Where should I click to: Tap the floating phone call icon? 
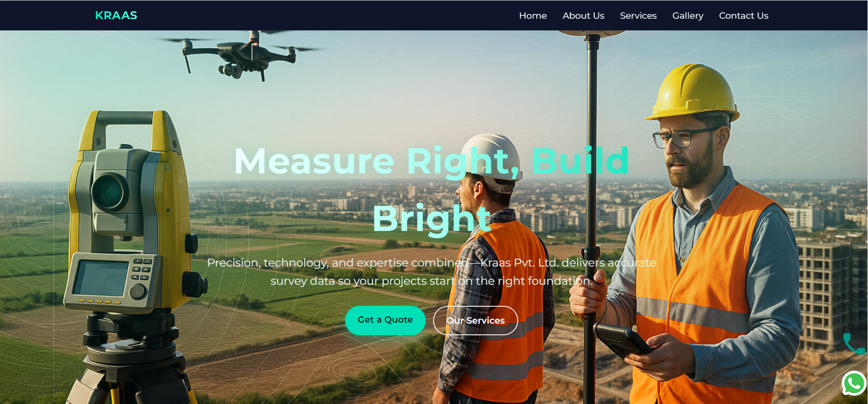(x=854, y=344)
